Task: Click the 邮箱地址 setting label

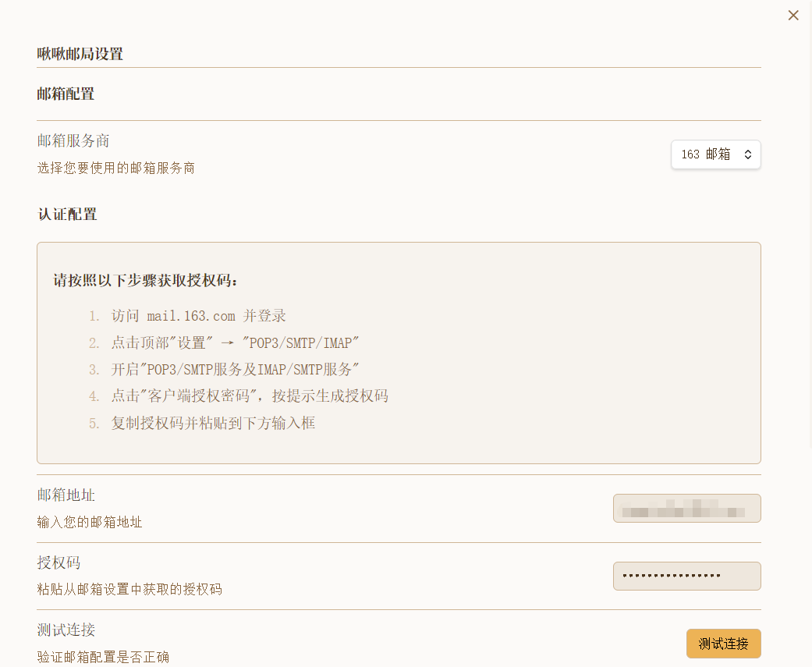Action: click(x=66, y=495)
